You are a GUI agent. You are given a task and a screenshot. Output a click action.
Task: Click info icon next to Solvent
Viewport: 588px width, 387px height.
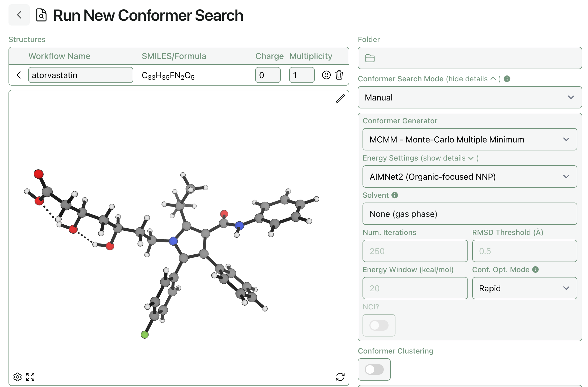[x=395, y=195]
